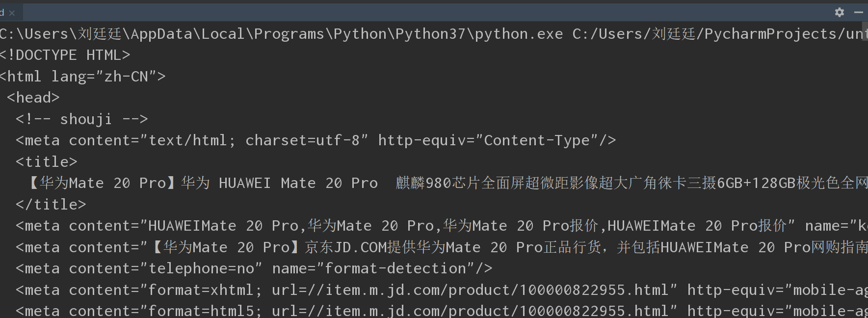The image size is (868, 318).
Task: Place cursor on the DOCTYPE HTML line
Action: point(64,54)
